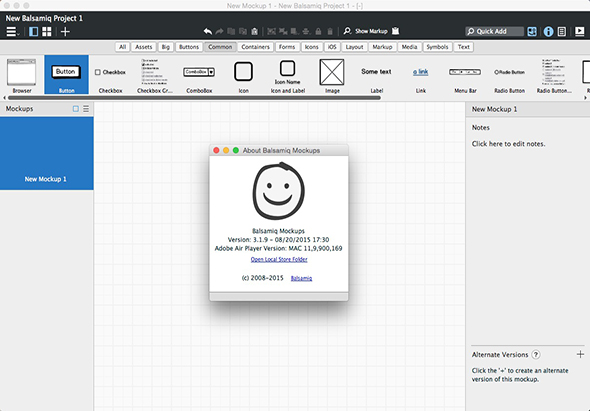Select the Layout library tab
The image size is (590, 411).
[354, 47]
